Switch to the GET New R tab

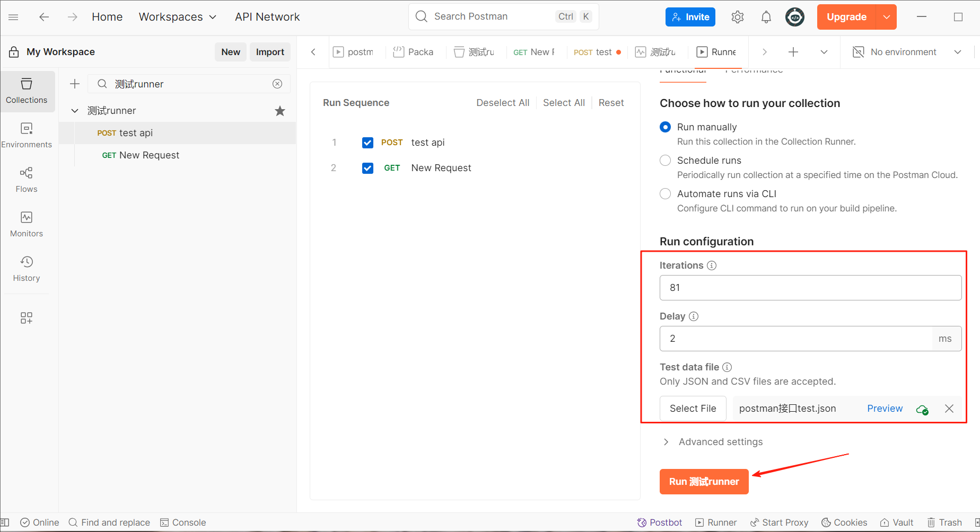click(x=534, y=52)
